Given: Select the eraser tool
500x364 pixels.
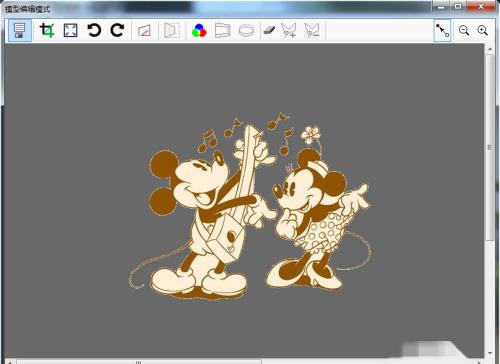Looking at the screenshot, I should click(269, 30).
